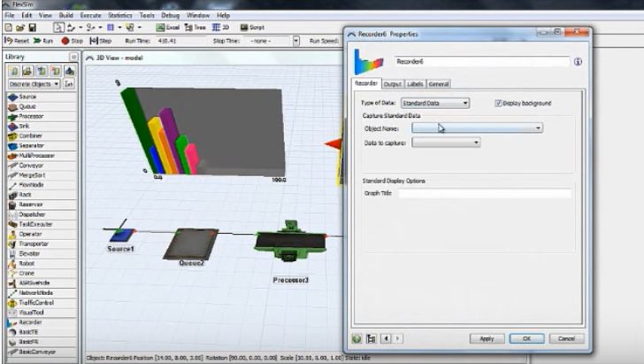Step the simulation forward
Image resolution: width=644 pixels, height=364 pixels.
(101, 41)
